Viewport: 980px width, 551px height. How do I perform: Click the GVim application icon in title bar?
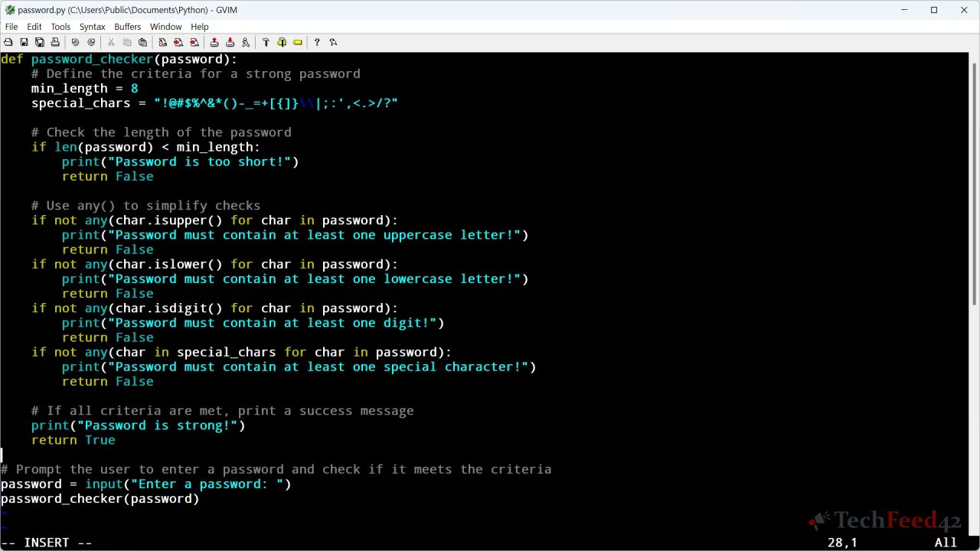point(9,10)
